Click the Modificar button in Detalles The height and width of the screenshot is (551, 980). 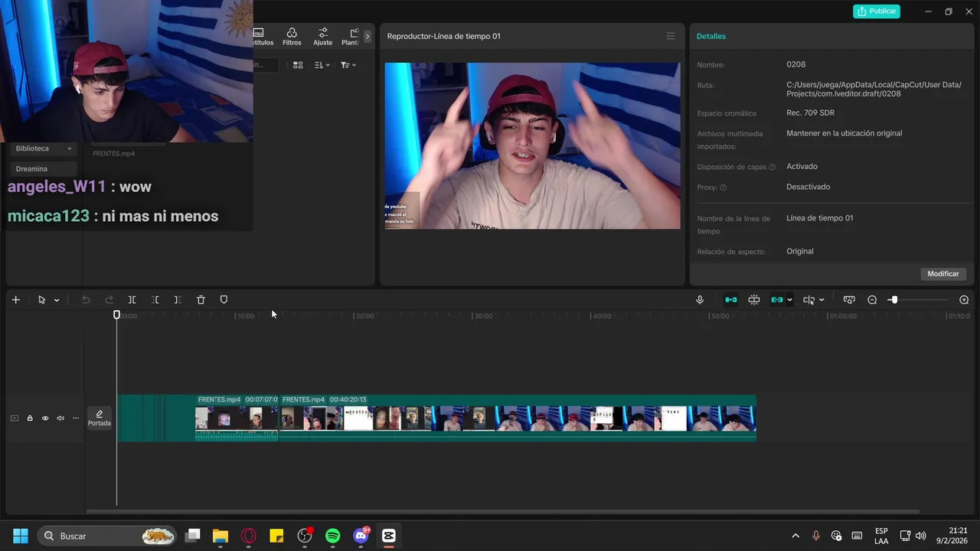[943, 273]
